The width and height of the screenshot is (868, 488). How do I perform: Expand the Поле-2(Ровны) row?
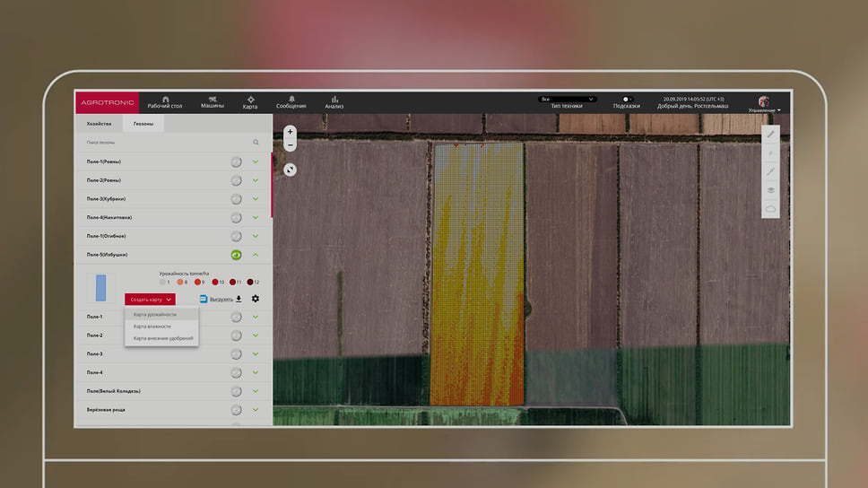256,180
